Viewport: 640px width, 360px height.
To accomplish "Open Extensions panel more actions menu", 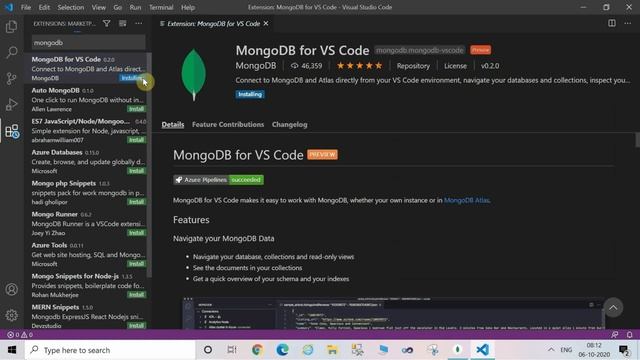I will tap(139, 24).
